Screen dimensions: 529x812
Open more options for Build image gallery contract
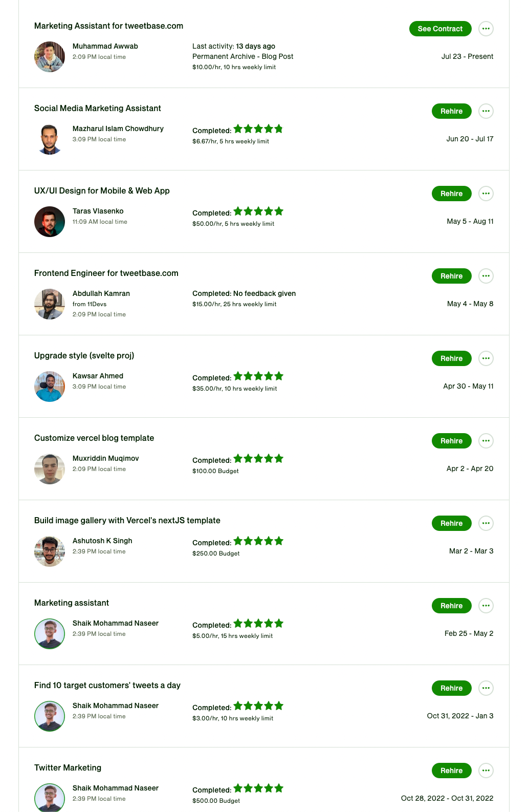pos(486,523)
